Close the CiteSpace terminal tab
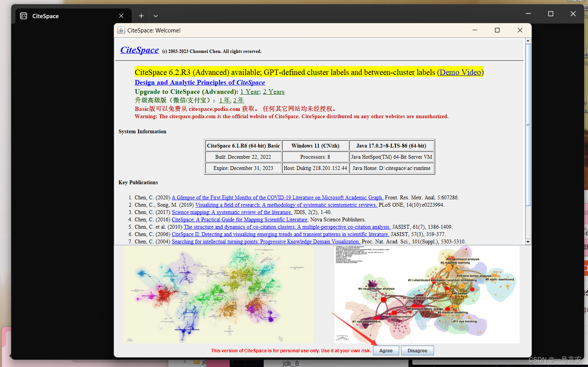 pos(121,16)
